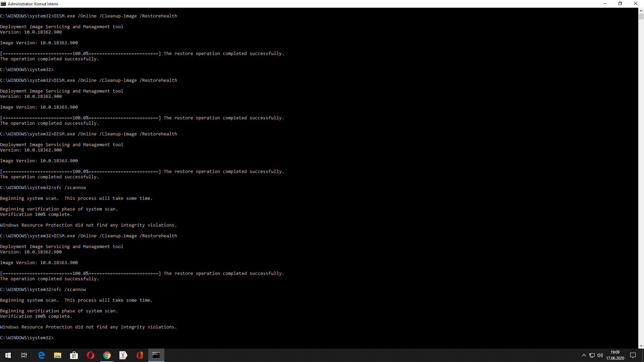Open the Windows Start menu
The width and height of the screenshot is (644, 362).
pyautogui.click(x=8, y=355)
